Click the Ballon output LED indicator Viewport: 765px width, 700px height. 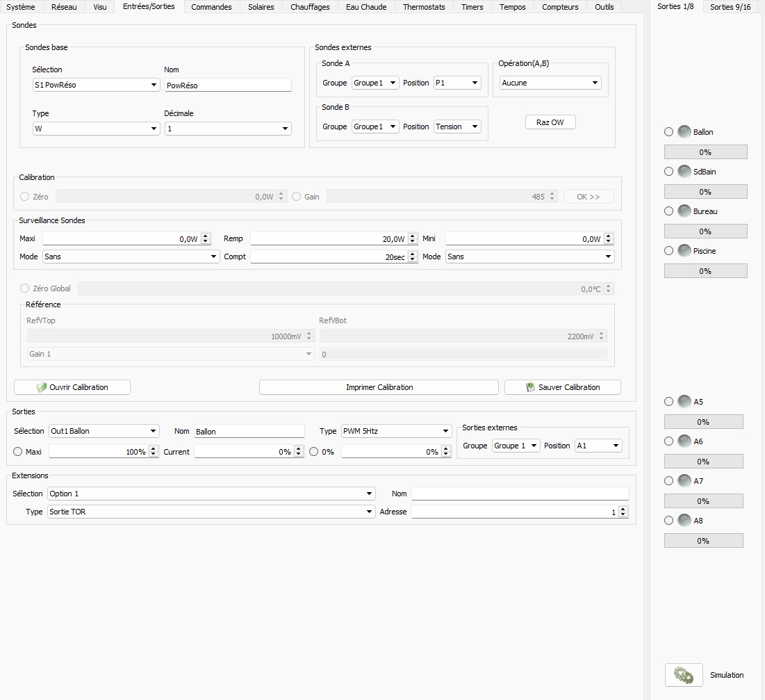684,132
